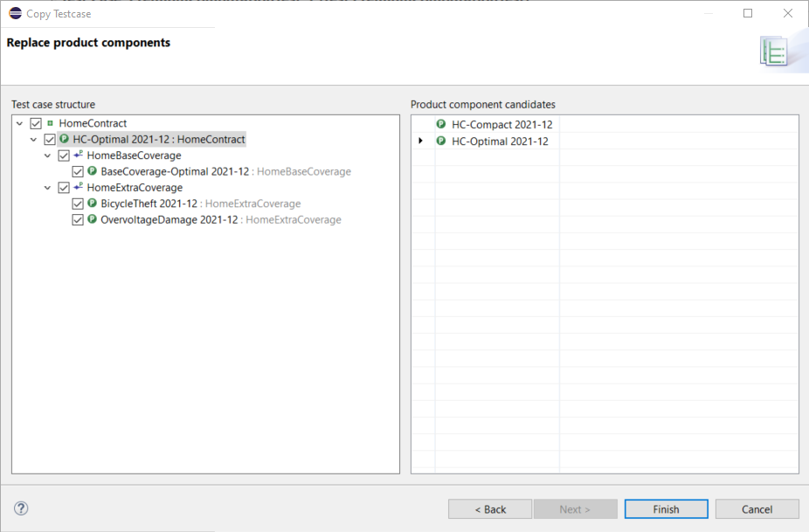The height and width of the screenshot is (532, 809).
Task: Click the green product component icon beside HC-Optimal 2021-12
Action: tap(64, 139)
